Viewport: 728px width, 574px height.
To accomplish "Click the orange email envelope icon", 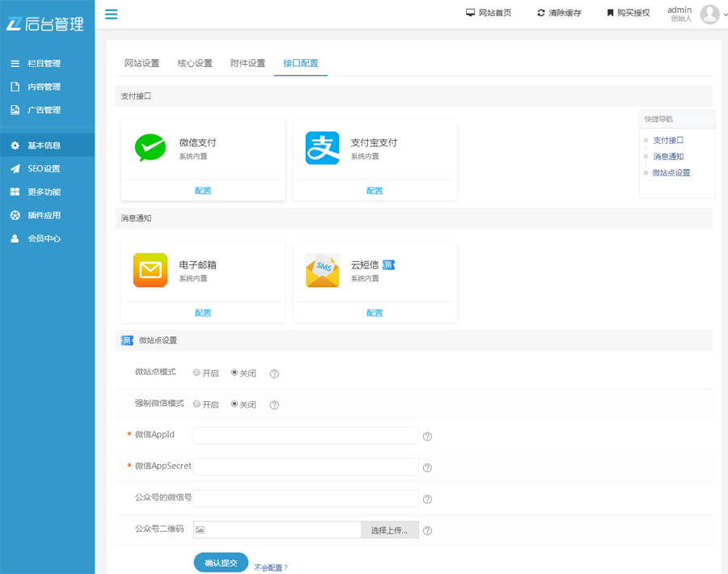I will [x=150, y=270].
